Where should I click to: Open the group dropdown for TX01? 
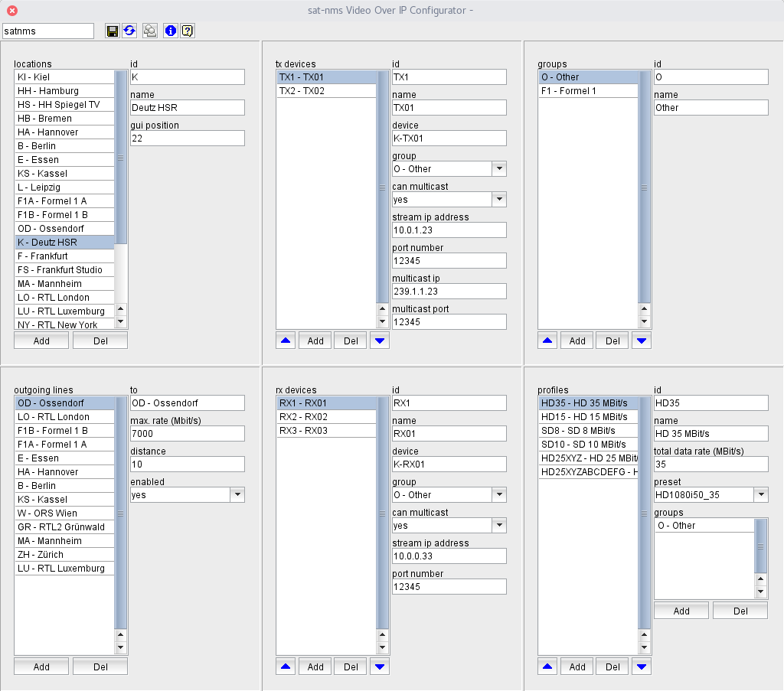499,168
